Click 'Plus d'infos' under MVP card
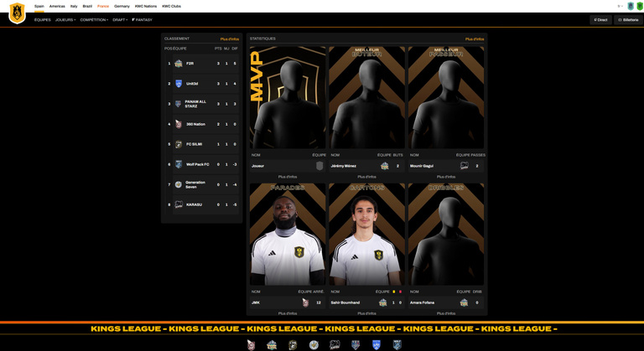644x351 pixels. coord(288,177)
